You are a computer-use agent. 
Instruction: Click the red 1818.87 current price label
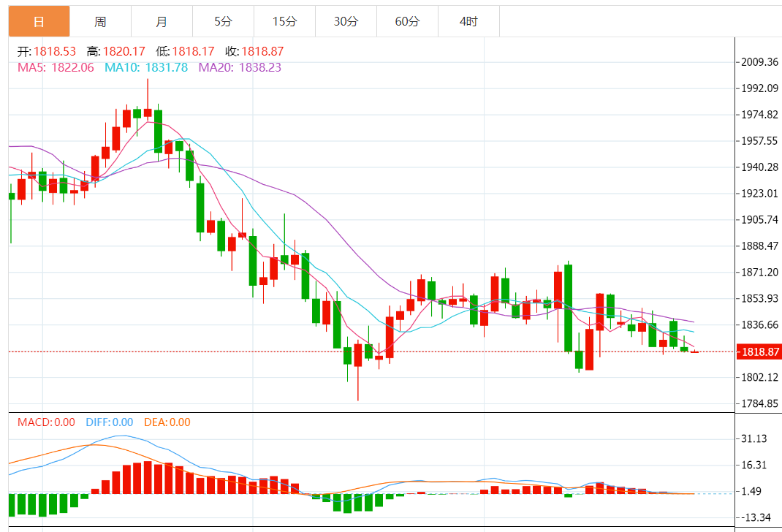(x=759, y=352)
